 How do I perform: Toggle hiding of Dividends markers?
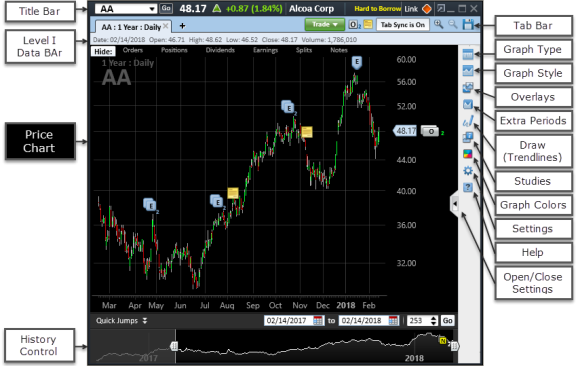[x=220, y=50]
